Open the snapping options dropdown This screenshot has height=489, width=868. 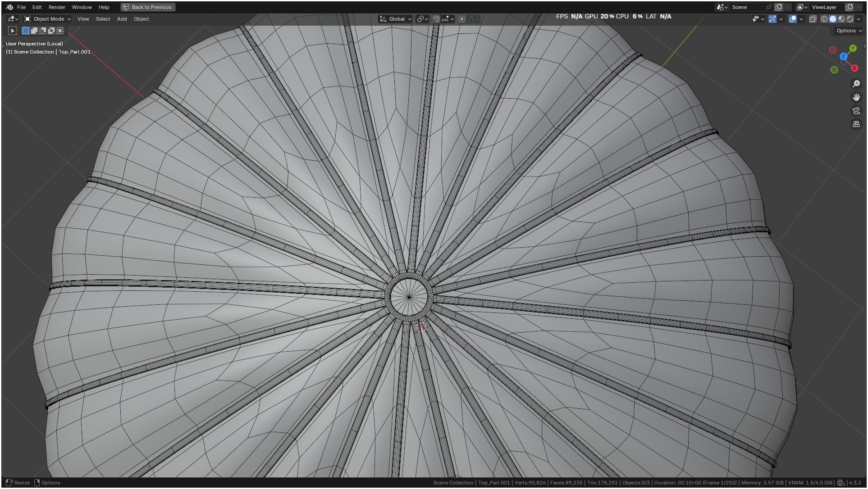pos(448,19)
